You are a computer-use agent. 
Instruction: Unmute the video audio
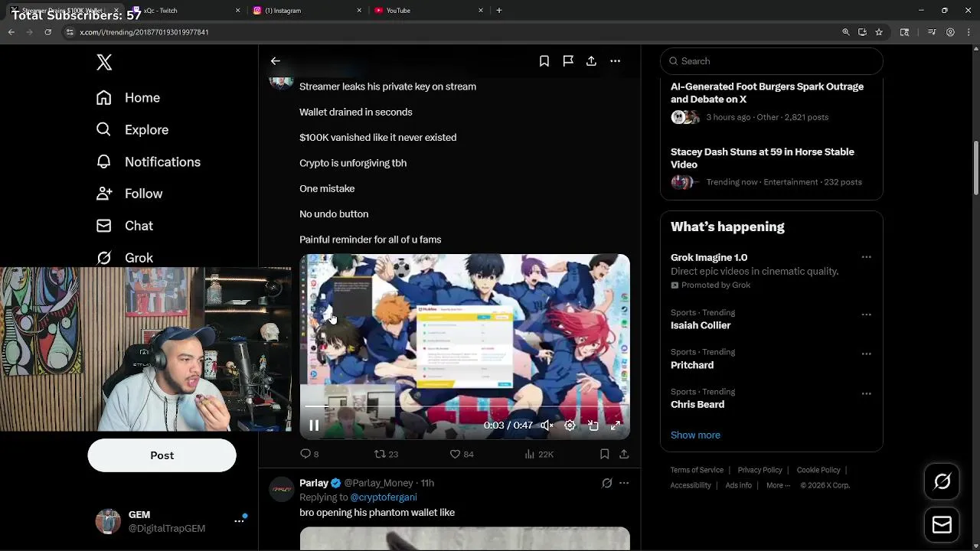point(547,425)
